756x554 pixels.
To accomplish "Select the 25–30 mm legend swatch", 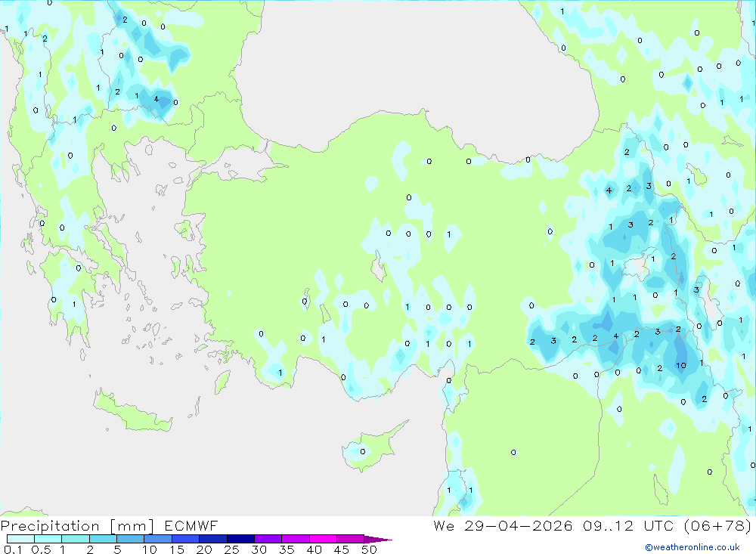I will pyautogui.click(x=240, y=539).
